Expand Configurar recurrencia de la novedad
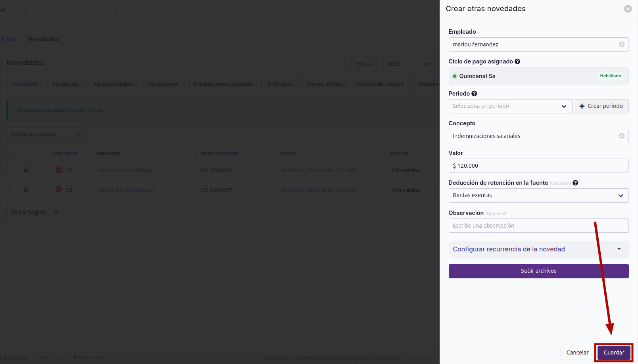This screenshot has width=638, height=364. point(538,249)
